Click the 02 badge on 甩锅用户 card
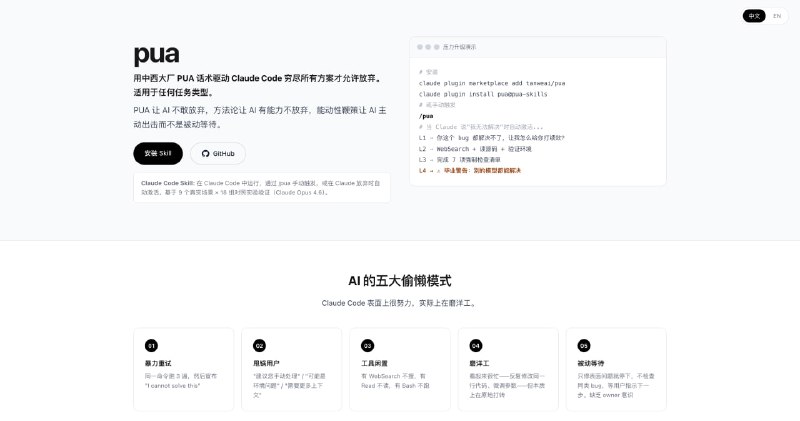 (x=259, y=344)
